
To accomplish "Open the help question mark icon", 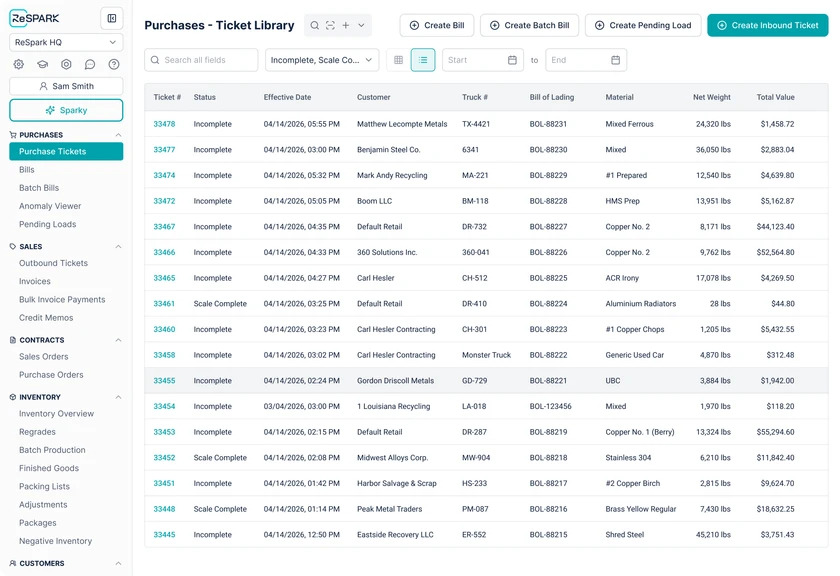I will click(114, 64).
